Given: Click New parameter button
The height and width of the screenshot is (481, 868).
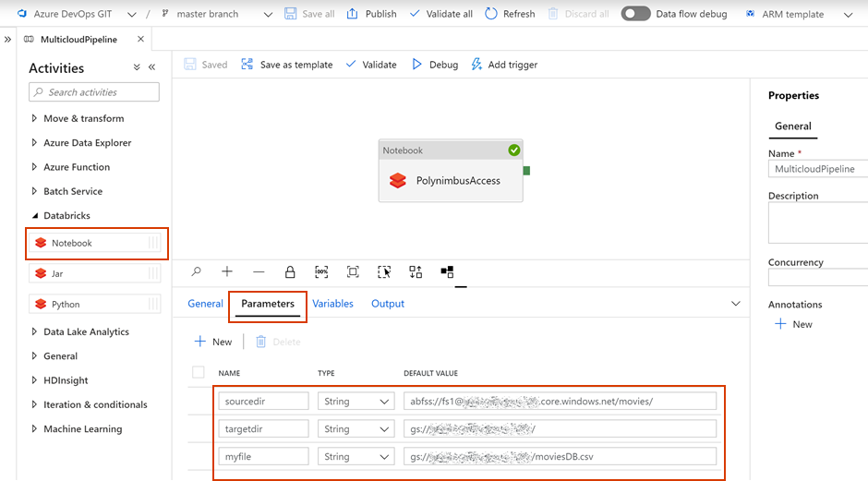Looking at the screenshot, I should (x=213, y=342).
